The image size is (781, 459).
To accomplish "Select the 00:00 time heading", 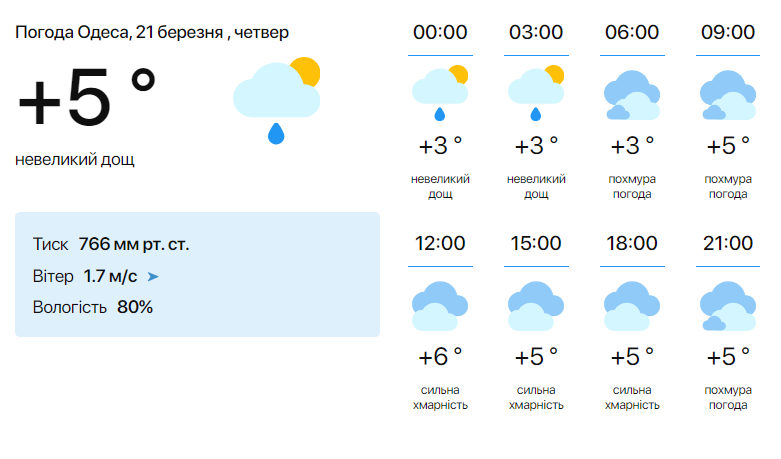I will 440,32.
